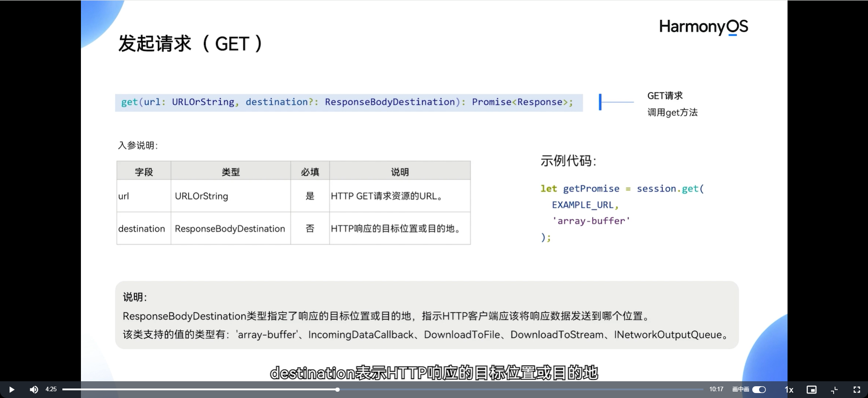
Task: Click the HTTP GET请求资源的URL description cell
Action: tap(400, 196)
